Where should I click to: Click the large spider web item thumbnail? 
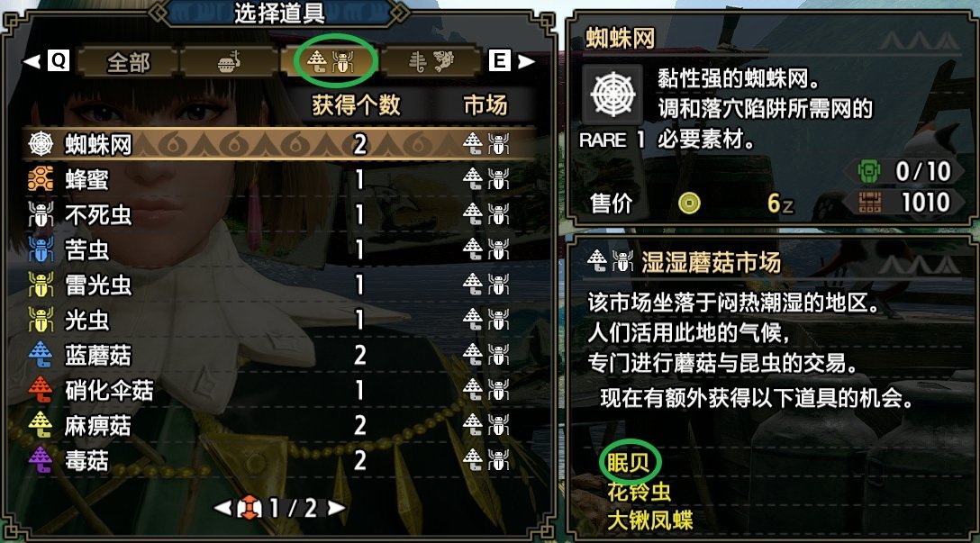click(612, 94)
